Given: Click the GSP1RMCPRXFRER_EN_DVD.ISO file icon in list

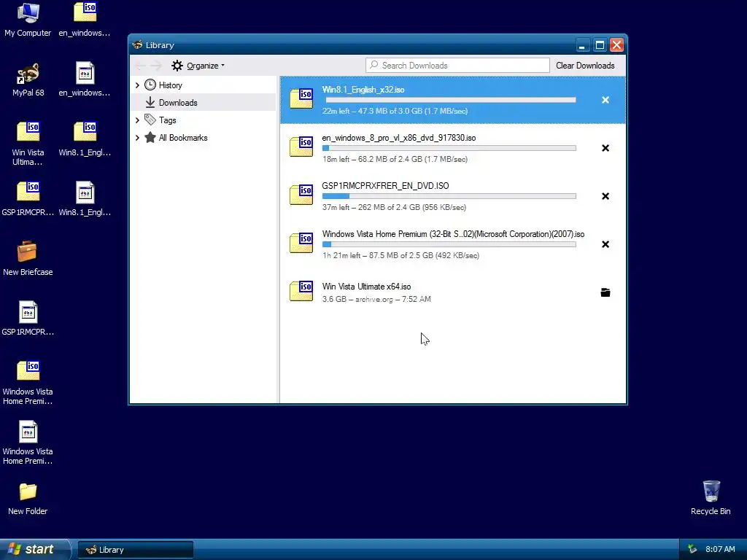Looking at the screenshot, I should click(x=301, y=194).
